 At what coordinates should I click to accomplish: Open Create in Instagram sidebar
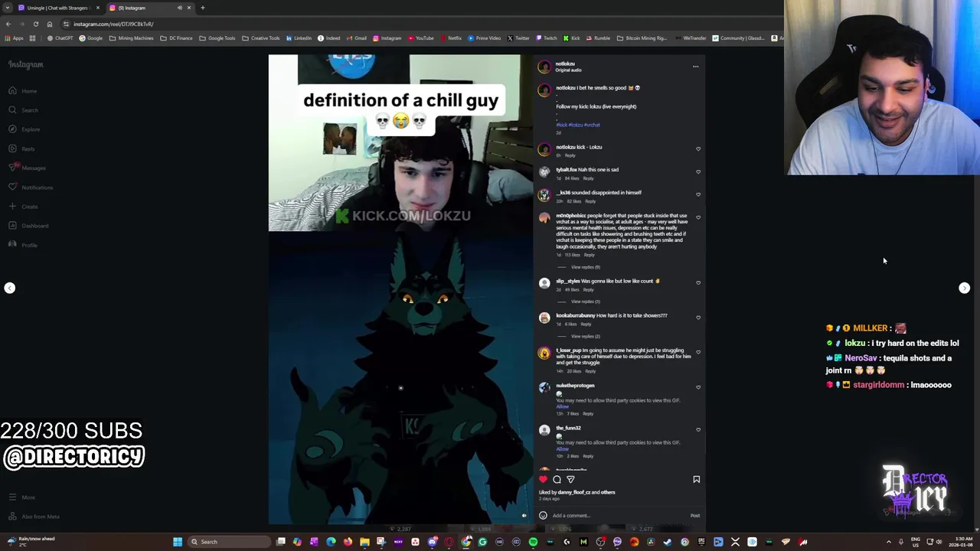click(21, 207)
